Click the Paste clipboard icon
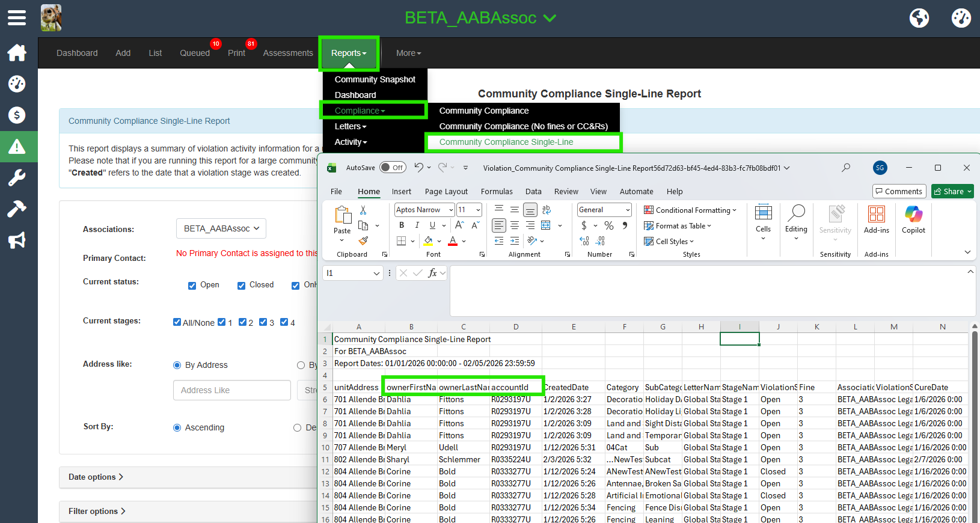The image size is (980, 523). coord(342,216)
